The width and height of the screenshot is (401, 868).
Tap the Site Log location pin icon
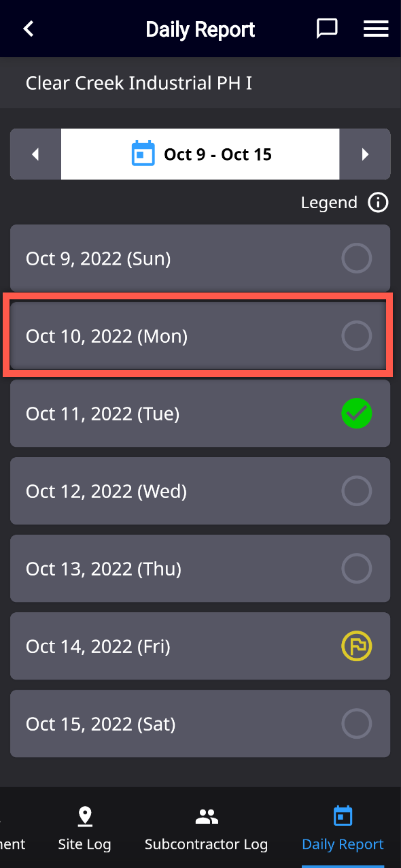click(x=85, y=816)
